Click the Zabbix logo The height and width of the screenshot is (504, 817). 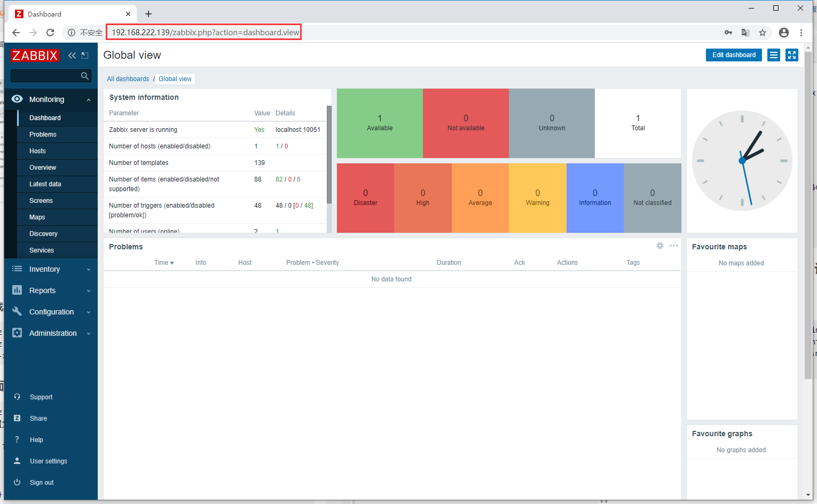pos(35,56)
